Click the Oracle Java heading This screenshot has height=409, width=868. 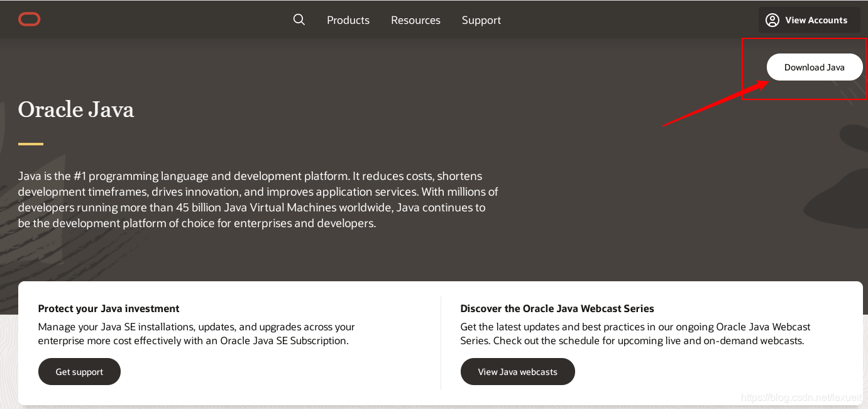[x=76, y=109]
